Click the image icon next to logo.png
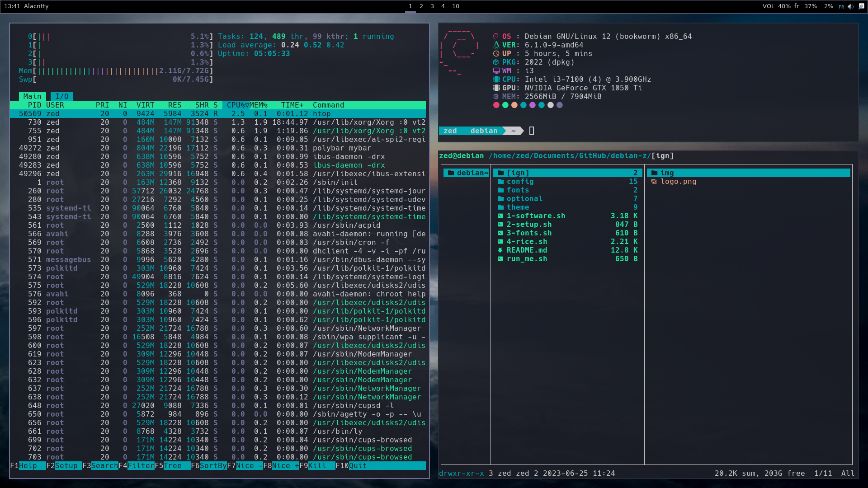 click(x=654, y=182)
